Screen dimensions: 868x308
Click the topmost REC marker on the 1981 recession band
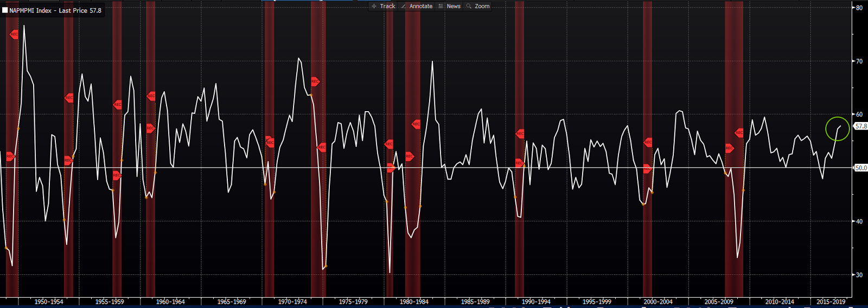point(416,124)
